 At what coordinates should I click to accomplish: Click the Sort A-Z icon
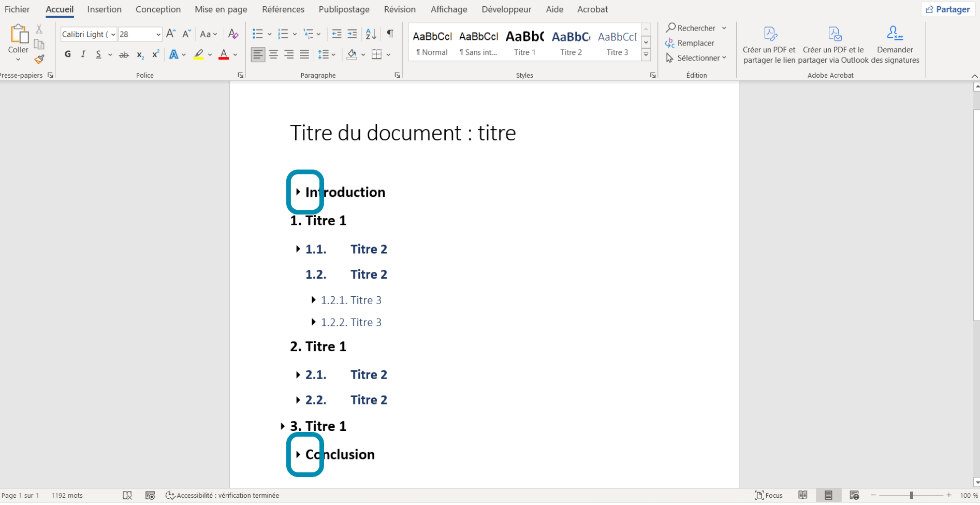pyautogui.click(x=371, y=34)
